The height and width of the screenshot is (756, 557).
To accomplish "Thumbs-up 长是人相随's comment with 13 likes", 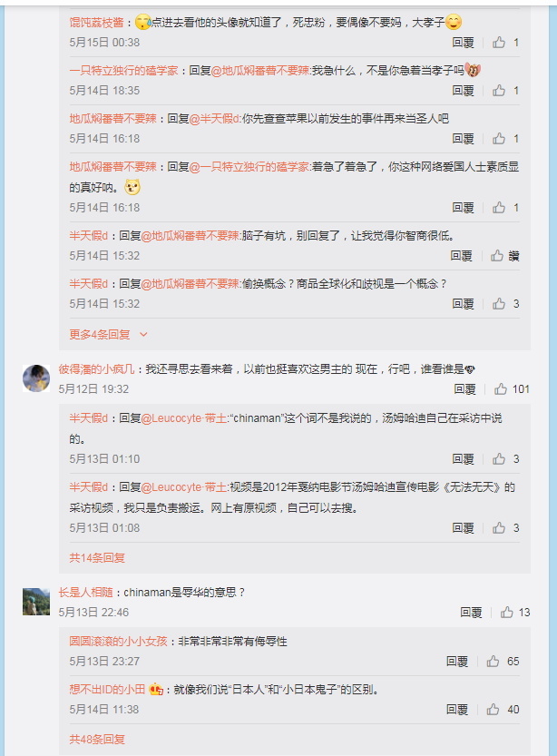I will 507,613.
